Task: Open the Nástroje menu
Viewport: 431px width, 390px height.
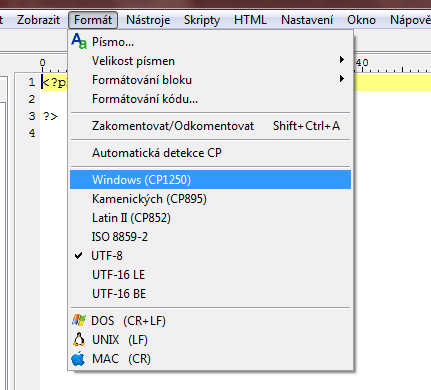Action: click(148, 20)
